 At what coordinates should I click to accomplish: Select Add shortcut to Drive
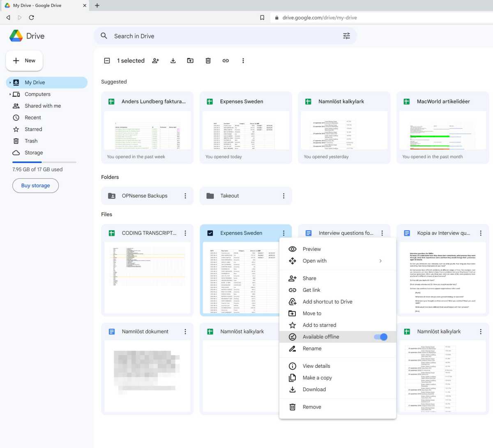pyautogui.click(x=338, y=302)
